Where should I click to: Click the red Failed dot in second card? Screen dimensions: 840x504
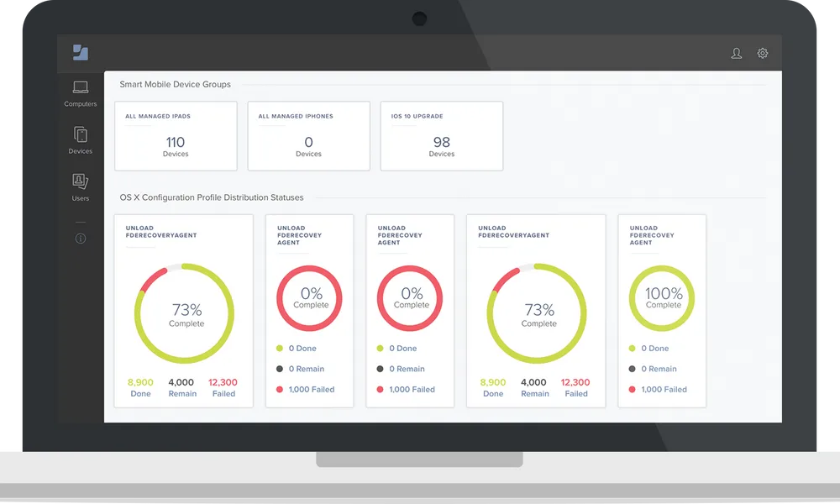pos(280,390)
